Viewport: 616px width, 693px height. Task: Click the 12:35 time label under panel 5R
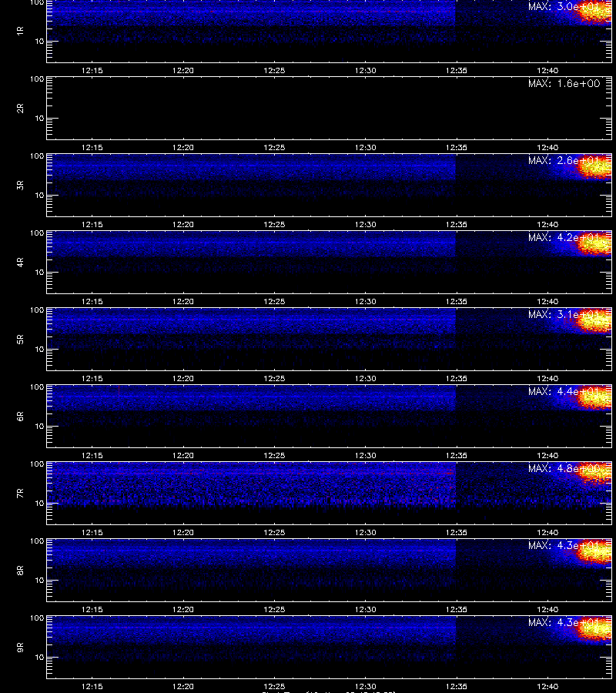point(457,378)
